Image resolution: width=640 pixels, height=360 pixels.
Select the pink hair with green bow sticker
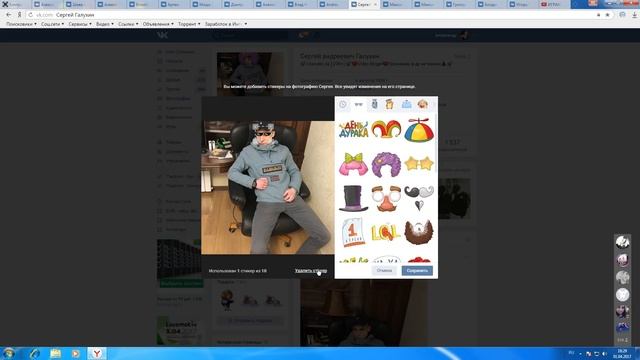[x=353, y=164]
